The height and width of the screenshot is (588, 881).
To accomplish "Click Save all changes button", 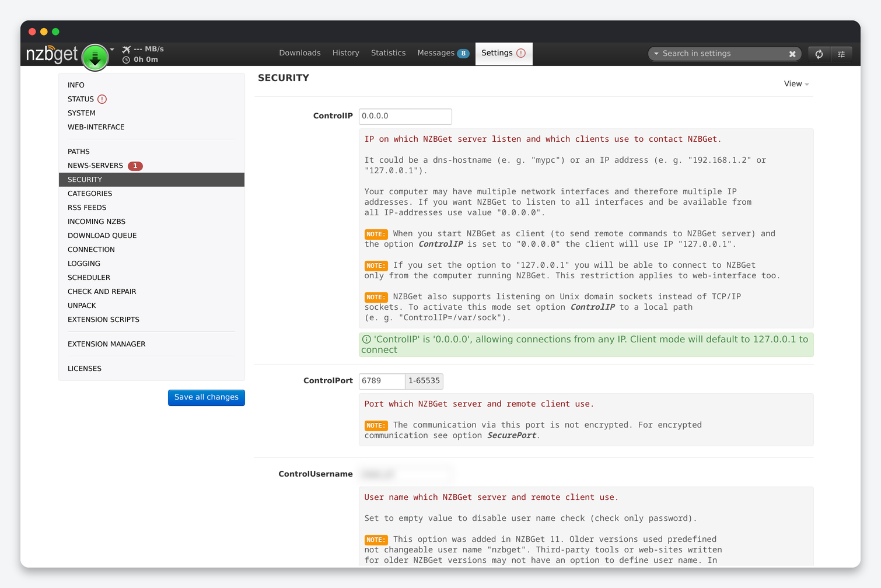I will (207, 397).
